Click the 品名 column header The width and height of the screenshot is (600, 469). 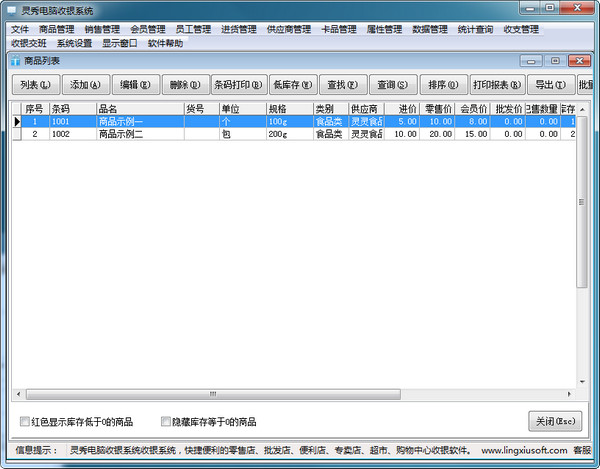point(140,108)
